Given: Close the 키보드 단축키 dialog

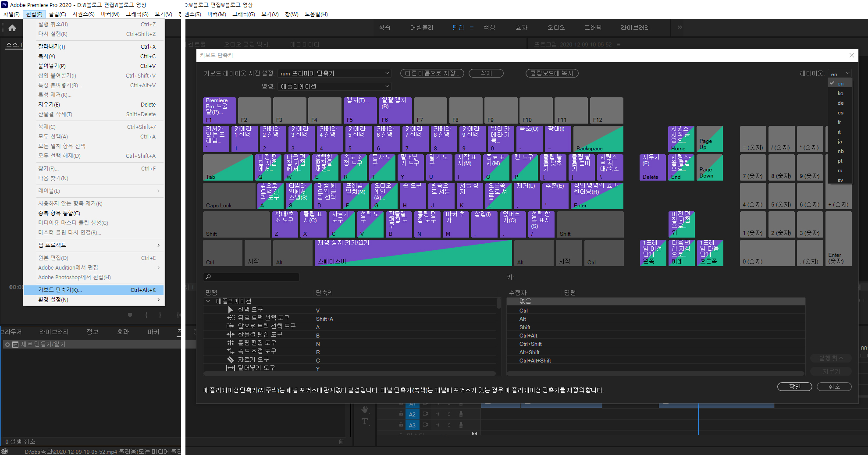Looking at the screenshot, I should coord(851,55).
